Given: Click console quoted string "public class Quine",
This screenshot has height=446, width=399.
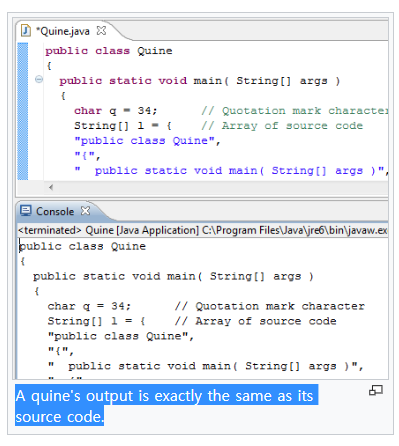Looking at the screenshot, I should coord(121,336).
